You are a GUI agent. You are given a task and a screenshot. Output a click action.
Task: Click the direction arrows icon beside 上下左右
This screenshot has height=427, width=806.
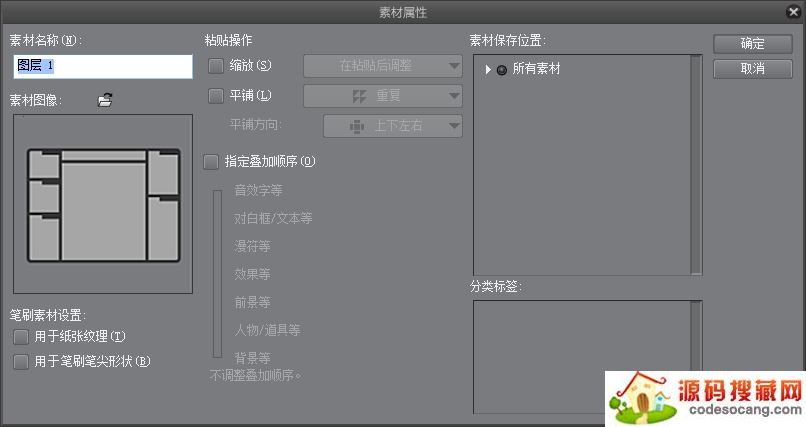tap(356, 127)
